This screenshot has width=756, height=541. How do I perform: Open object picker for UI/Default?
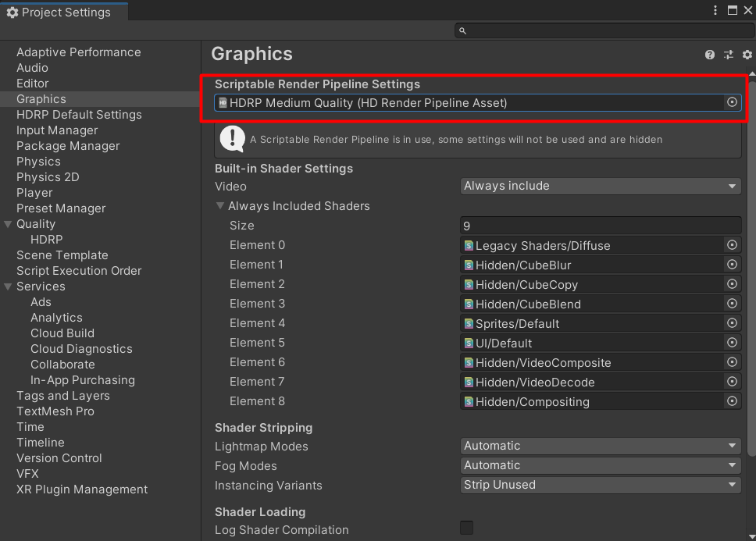pyautogui.click(x=732, y=343)
